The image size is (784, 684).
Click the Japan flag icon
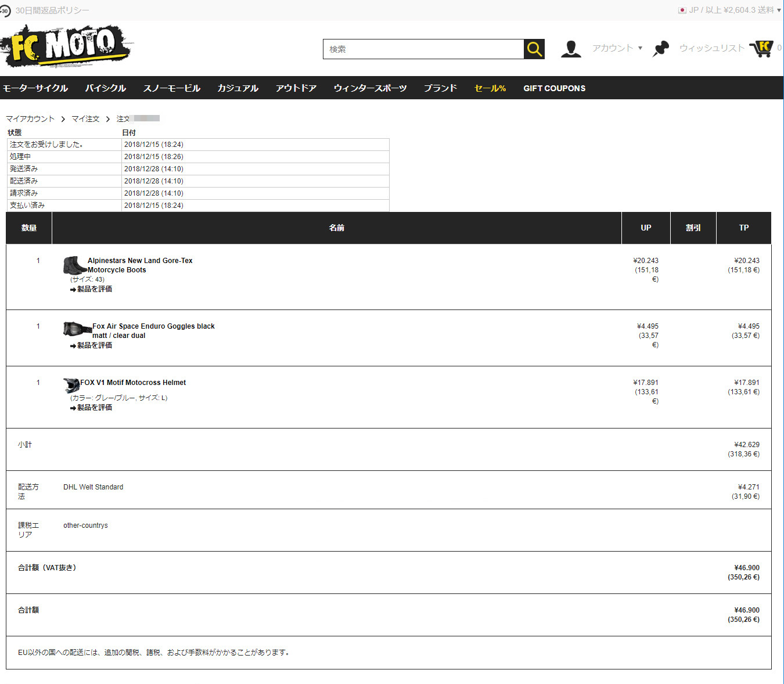click(x=682, y=10)
